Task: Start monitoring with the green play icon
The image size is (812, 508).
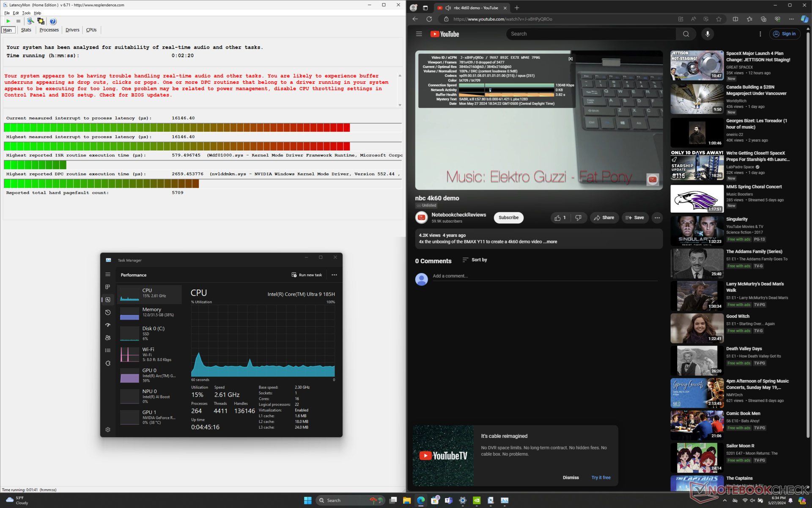Action: [x=8, y=21]
